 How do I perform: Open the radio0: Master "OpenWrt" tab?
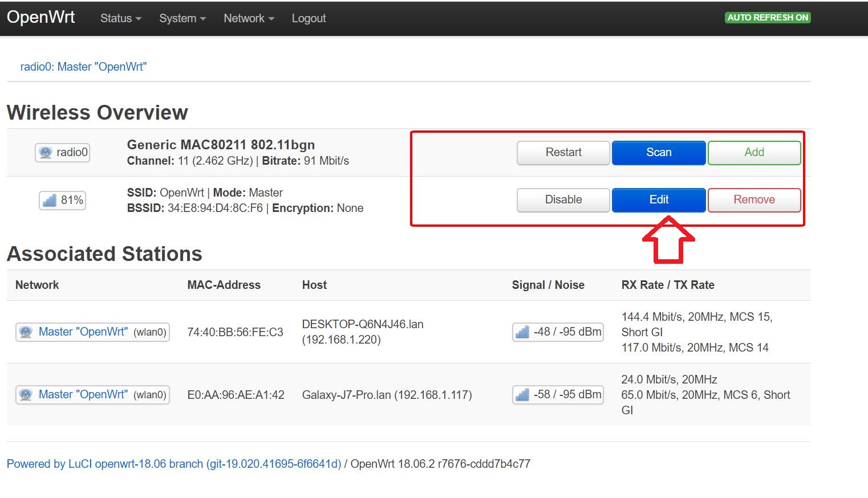(x=83, y=67)
